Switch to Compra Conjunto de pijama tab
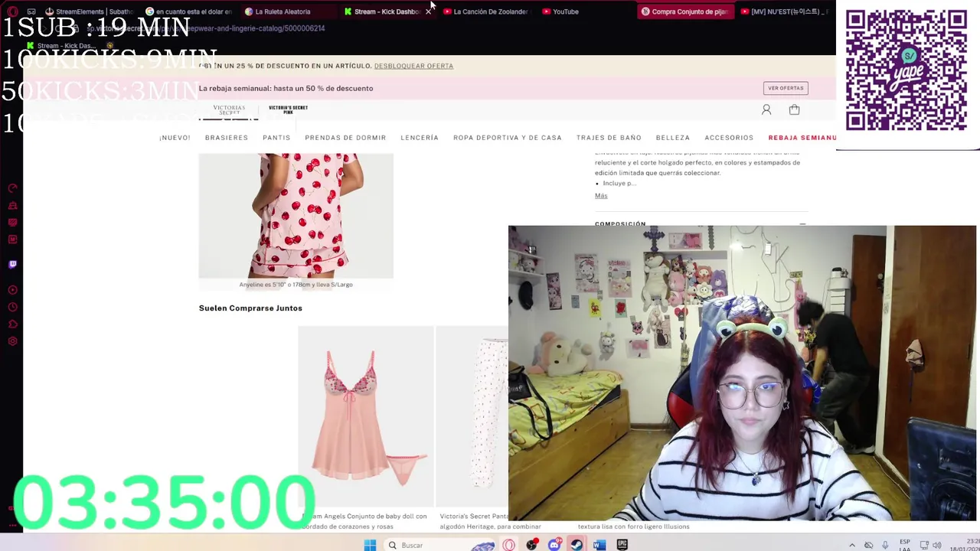This screenshot has height=551, width=980. click(685, 11)
